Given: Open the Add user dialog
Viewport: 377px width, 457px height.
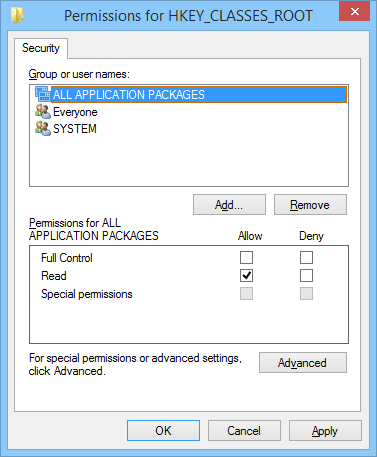Looking at the screenshot, I should click(229, 205).
